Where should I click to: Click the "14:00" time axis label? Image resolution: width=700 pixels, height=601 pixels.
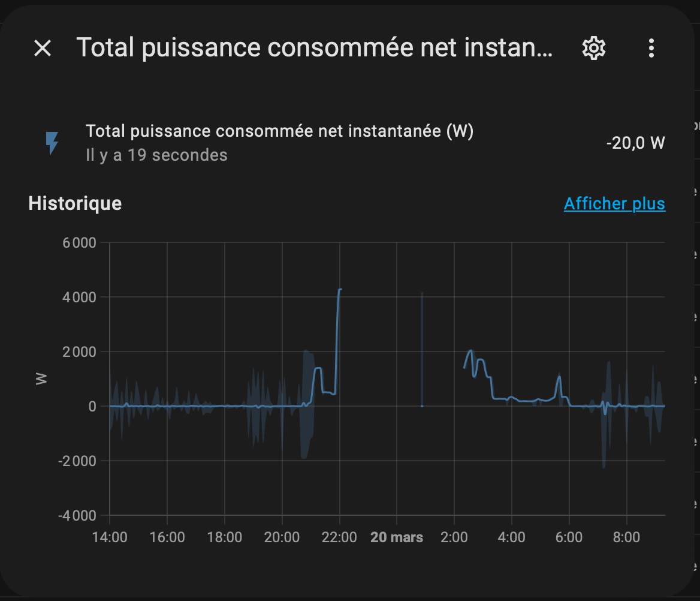tap(110, 537)
